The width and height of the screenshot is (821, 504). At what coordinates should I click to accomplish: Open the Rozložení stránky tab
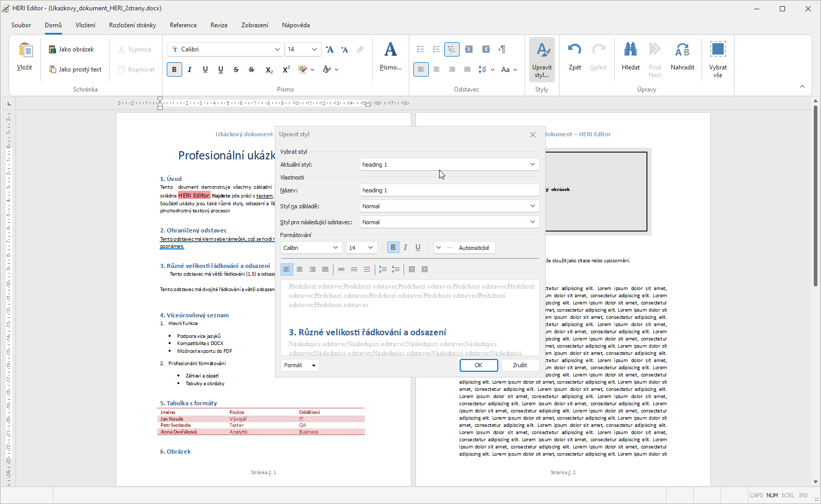[132, 25]
